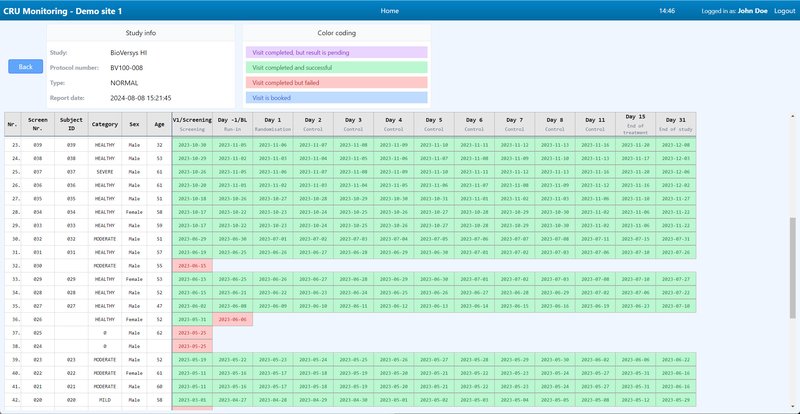Click the Day 1 Randomization column header
Viewport: 800px width, 414px height.
pyautogui.click(x=272, y=124)
